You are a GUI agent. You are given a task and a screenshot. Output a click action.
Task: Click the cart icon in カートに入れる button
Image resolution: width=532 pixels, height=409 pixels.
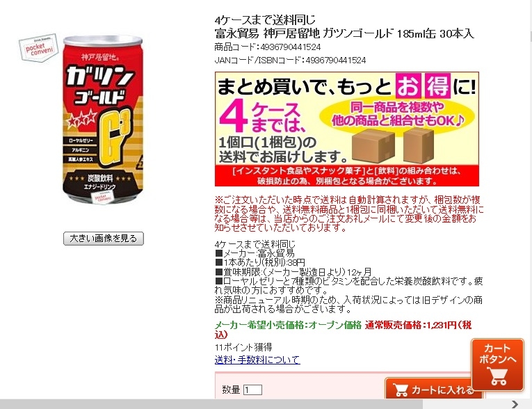[401, 390]
